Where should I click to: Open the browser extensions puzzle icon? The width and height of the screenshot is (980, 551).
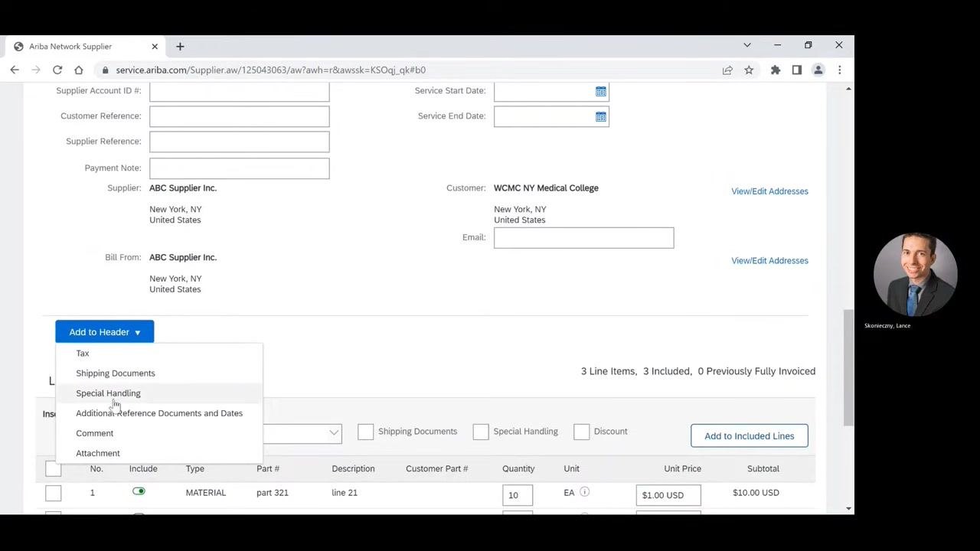pos(776,70)
